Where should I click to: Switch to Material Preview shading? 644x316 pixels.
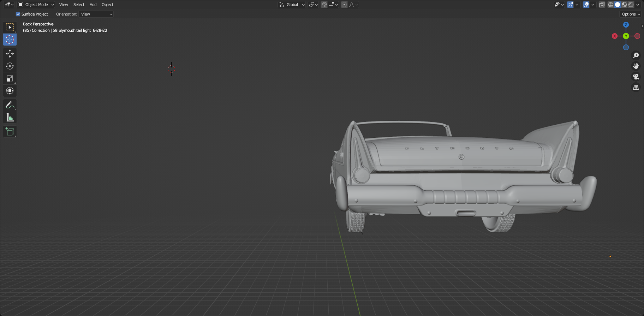[x=624, y=5]
